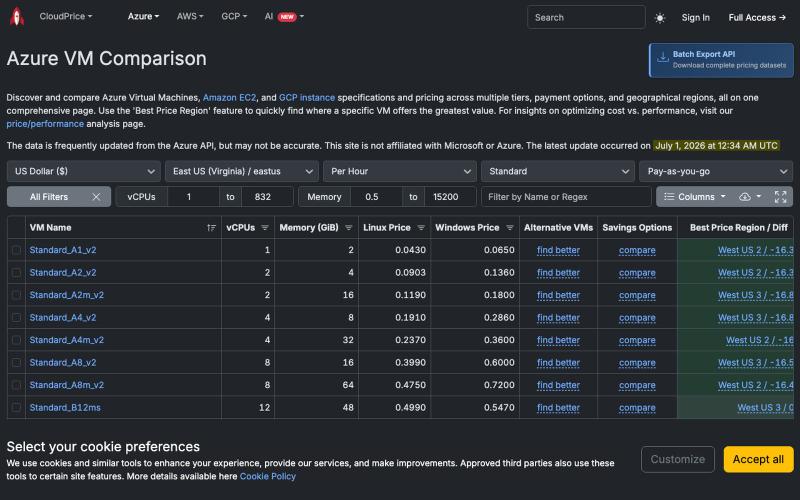Open the Linux Price column filter icon
Viewport: 800px width, 500px height.
(x=421, y=228)
